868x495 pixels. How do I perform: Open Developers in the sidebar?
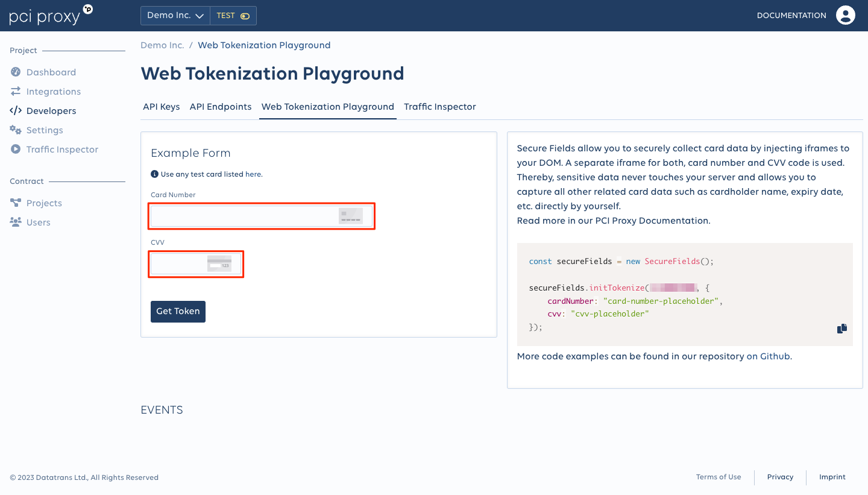pyautogui.click(x=51, y=111)
